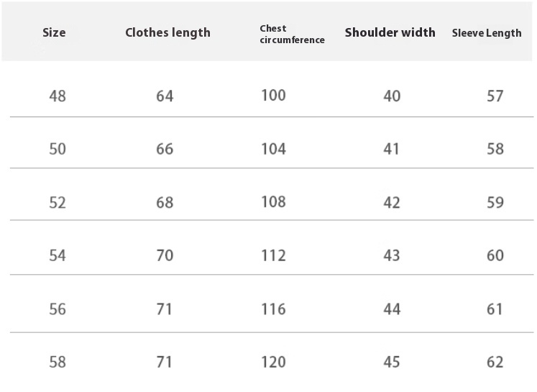Select size 58 in the last row
Viewport: 537px width, 392px height.
(58, 363)
